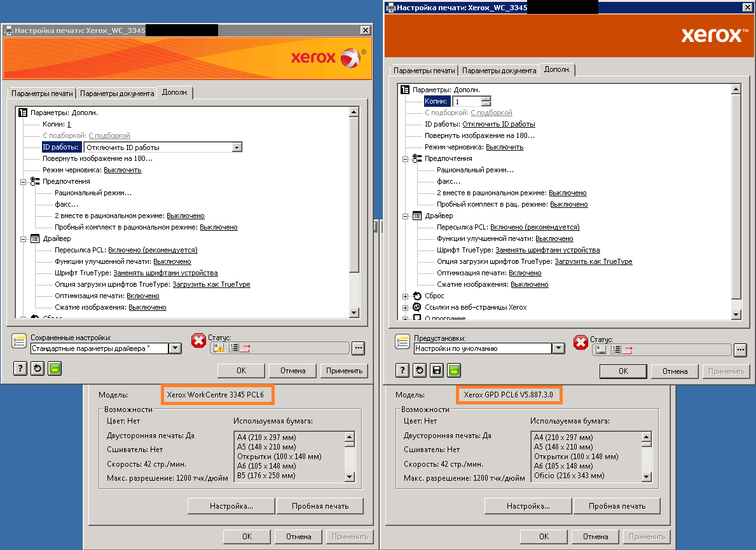The height and width of the screenshot is (550, 756).
Task: Open the ID работы dropdown in left window
Action: point(237,148)
